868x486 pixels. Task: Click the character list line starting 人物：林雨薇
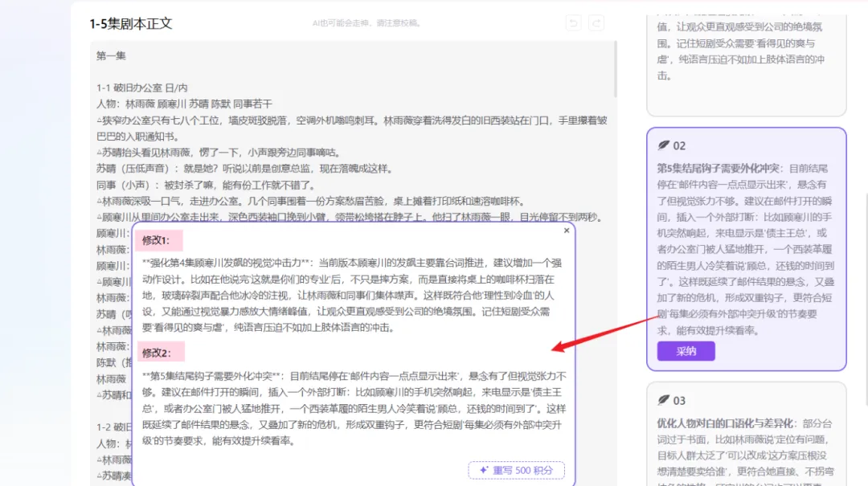pos(184,104)
